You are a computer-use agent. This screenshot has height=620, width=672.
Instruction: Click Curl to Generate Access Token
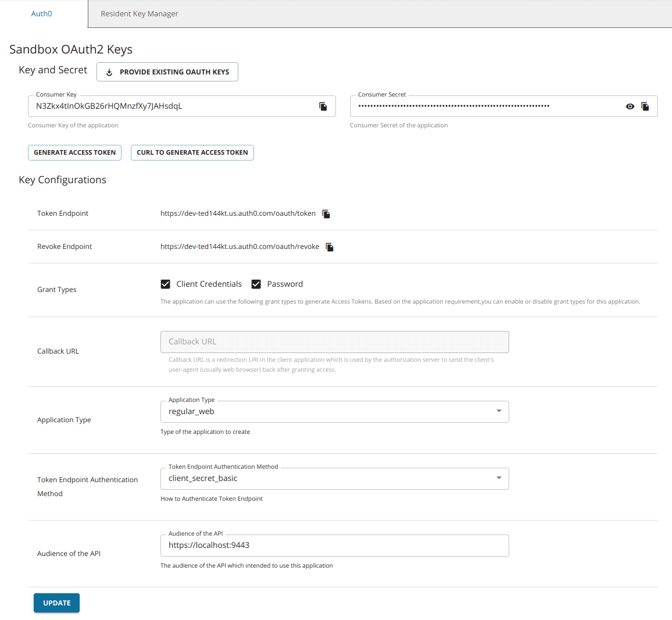click(x=192, y=152)
